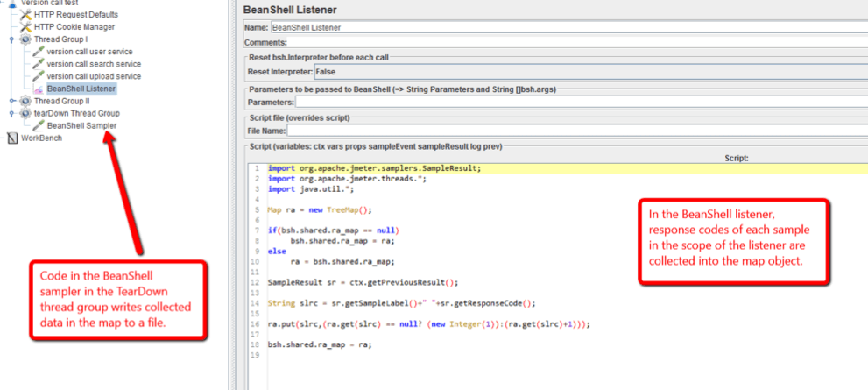
Task: Select HTTP Cookie Manager in the tree
Action: click(74, 27)
